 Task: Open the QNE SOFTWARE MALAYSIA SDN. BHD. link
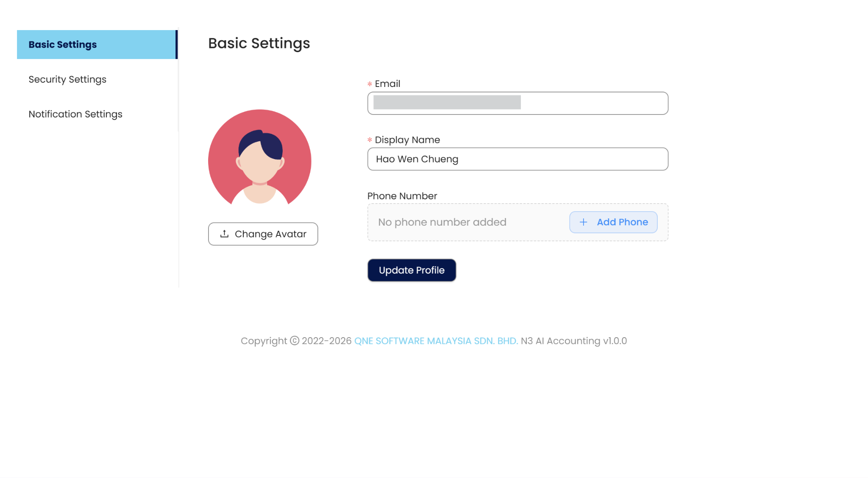[x=436, y=341]
